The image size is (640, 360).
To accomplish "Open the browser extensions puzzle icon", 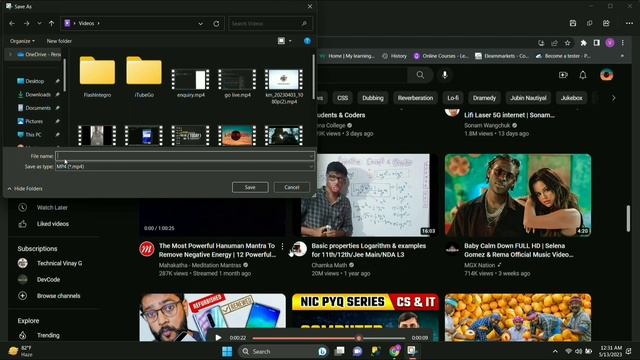I will [584, 43].
